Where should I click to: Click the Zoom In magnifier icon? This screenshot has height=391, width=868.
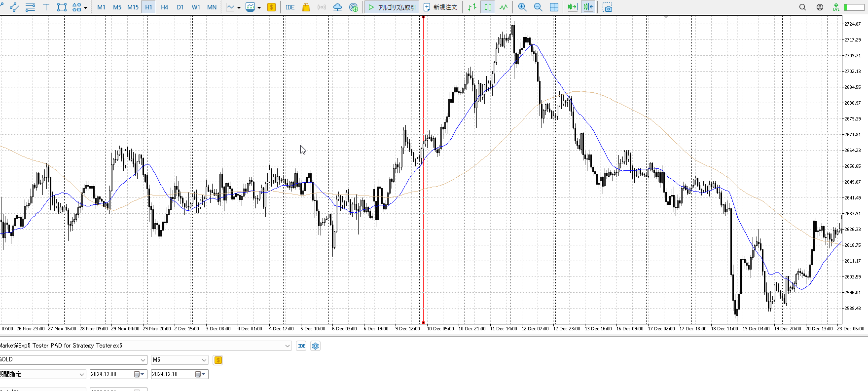522,7
